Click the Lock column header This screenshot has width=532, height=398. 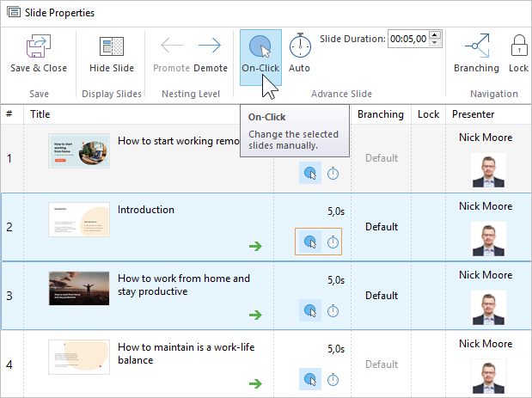click(428, 114)
